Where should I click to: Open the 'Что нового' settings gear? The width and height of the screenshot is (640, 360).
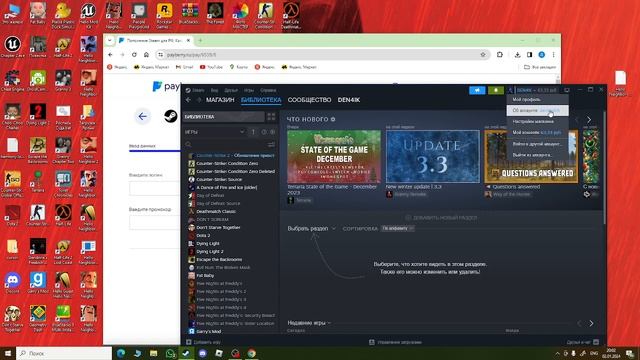333,119
